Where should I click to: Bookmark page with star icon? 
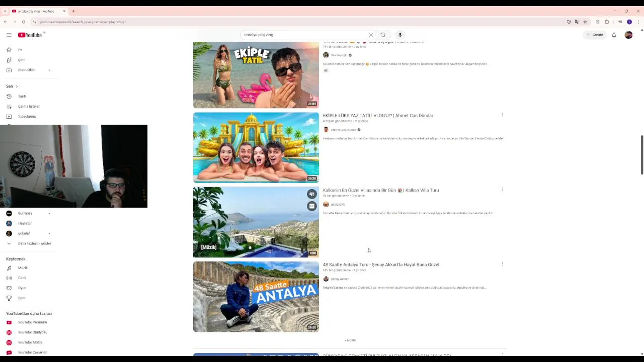pos(585,22)
